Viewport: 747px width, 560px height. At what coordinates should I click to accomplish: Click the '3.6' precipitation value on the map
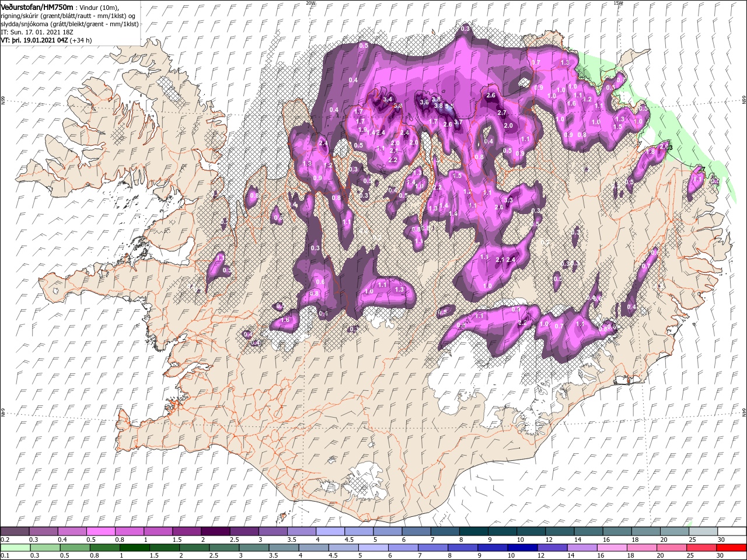click(424, 102)
